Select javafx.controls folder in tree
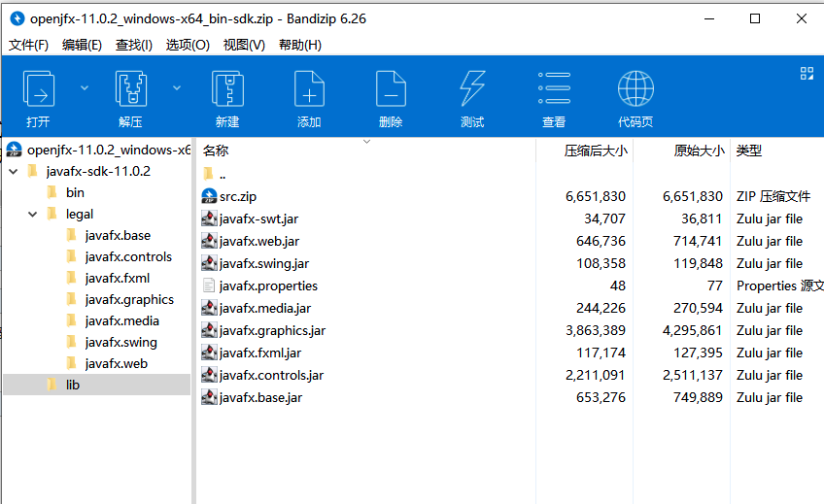Viewport: 824px width, 504px height. coord(128,257)
